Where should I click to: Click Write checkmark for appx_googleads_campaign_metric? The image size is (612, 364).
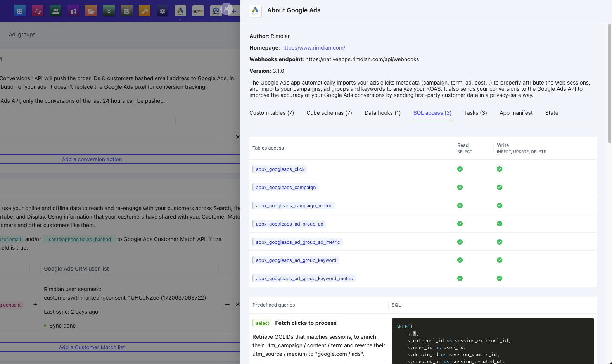coord(500,205)
